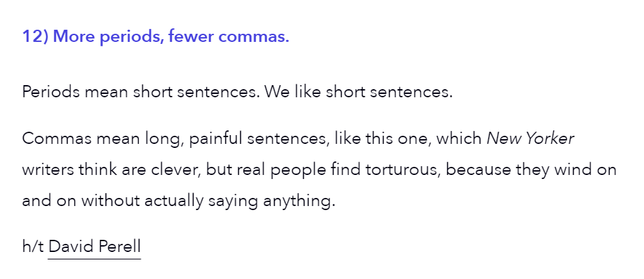
Task: Select the number "12)" in the heading
Action: coord(35,36)
